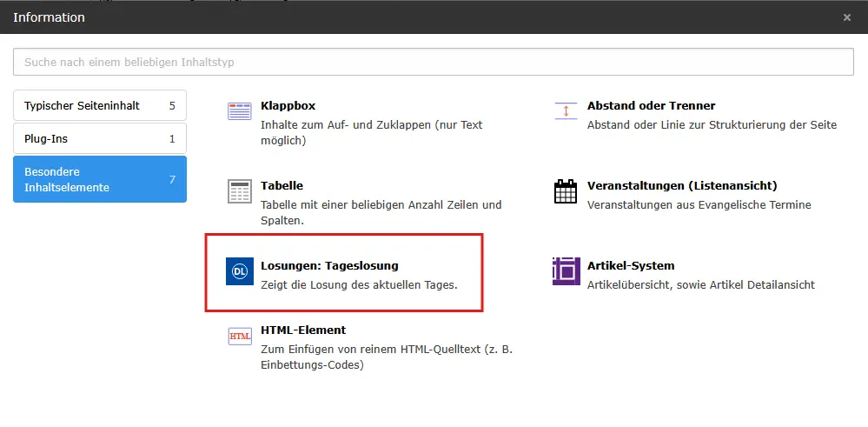The width and height of the screenshot is (868, 427).
Task: Click the text 'Abstand oder Linie zur Strukturierung der Seite'
Action: pyautogui.click(x=712, y=125)
